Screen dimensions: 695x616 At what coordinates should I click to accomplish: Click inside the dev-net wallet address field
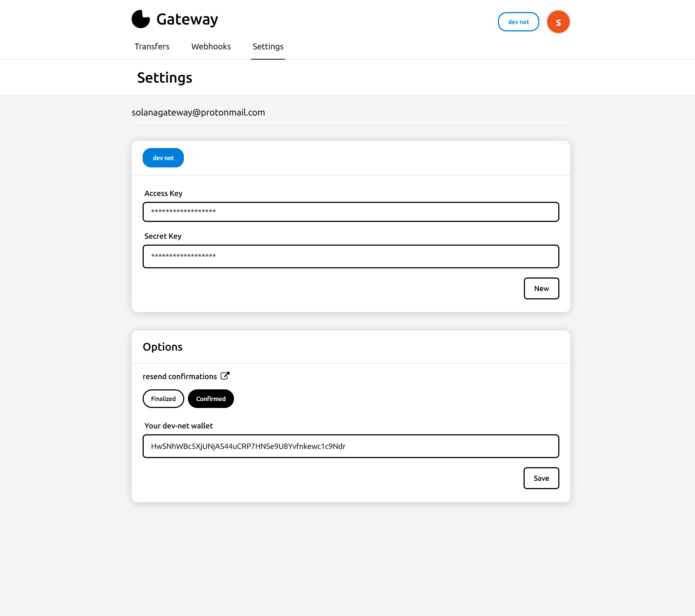click(x=351, y=446)
